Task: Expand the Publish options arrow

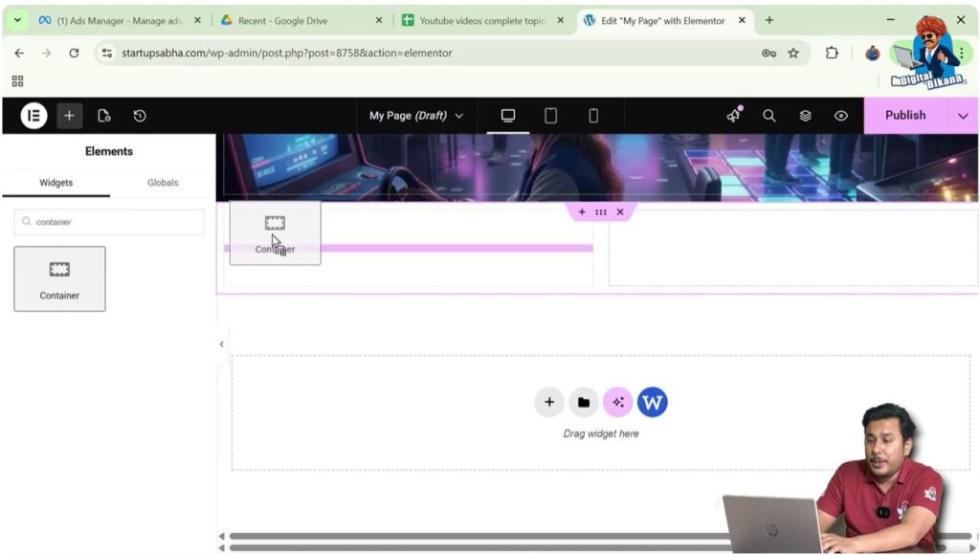Action: [x=962, y=116]
